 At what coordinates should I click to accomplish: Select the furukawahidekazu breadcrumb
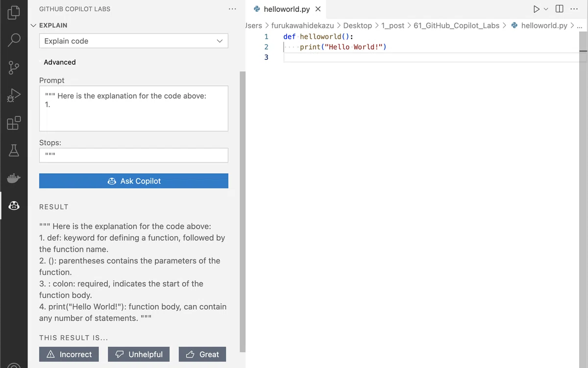pyautogui.click(x=302, y=26)
